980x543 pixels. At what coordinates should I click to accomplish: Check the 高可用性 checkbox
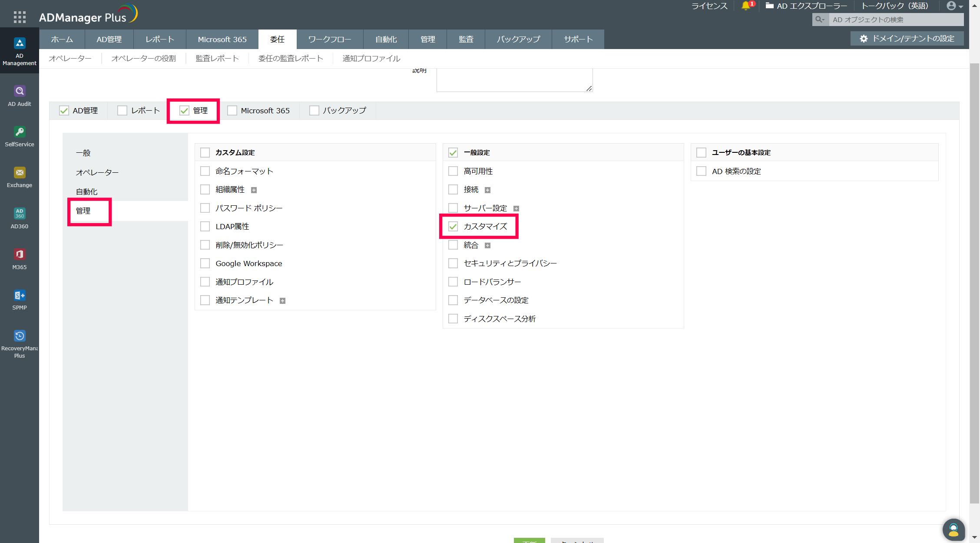(453, 171)
